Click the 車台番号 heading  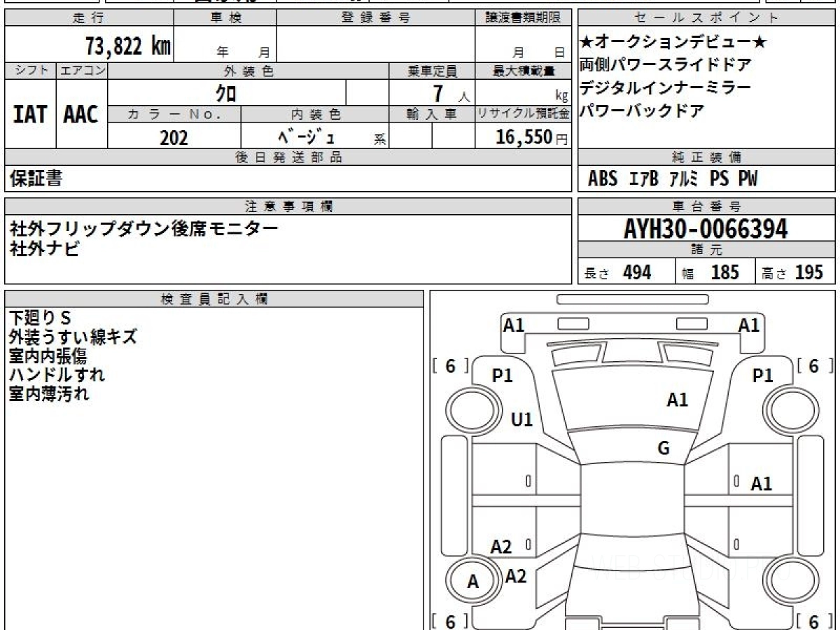(706, 206)
